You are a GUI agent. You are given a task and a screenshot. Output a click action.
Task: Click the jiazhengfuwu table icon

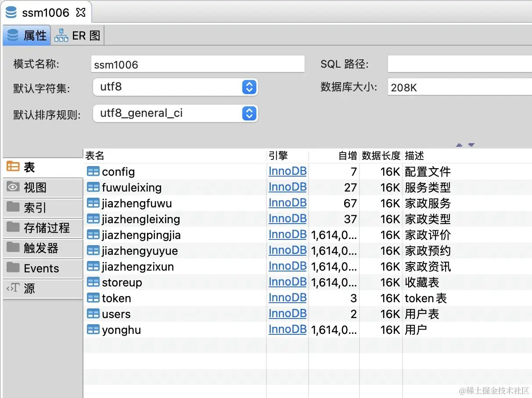pyautogui.click(x=93, y=203)
